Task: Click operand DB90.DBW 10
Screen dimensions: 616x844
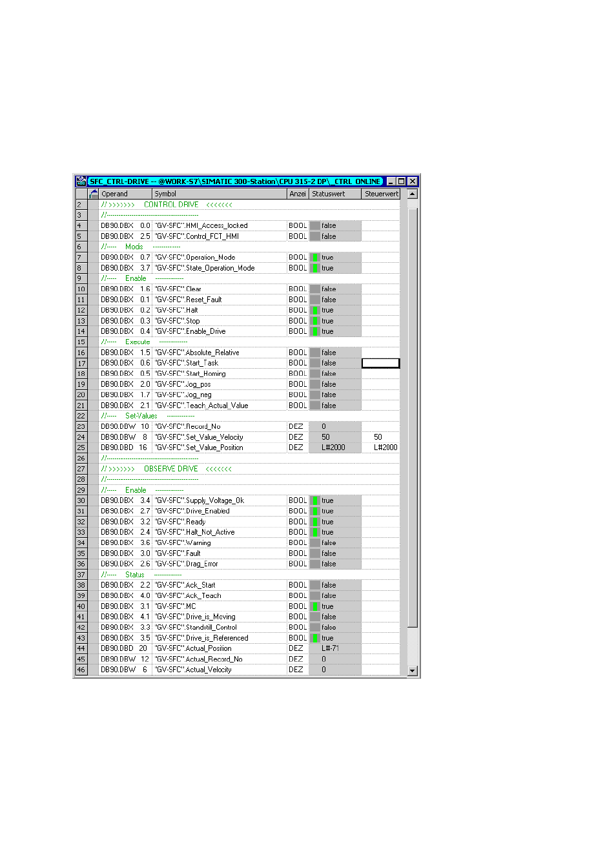Action: (x=125, y=426)
